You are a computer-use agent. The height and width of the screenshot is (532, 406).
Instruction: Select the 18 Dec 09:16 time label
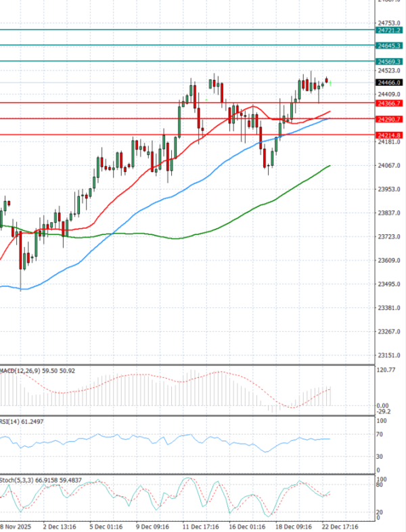click(x=292, y=525)
